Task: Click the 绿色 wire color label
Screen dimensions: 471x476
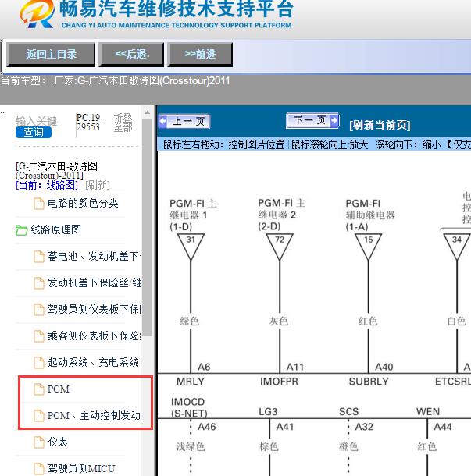Action: [189, 321]
